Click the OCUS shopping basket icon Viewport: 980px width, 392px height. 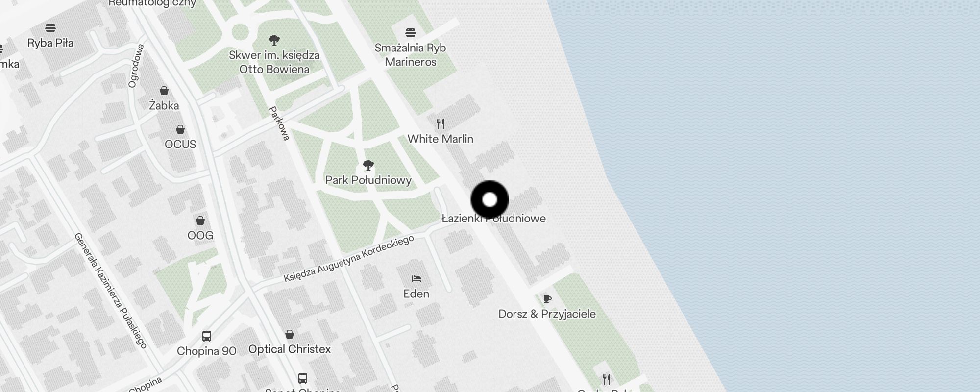coord(180,129)
